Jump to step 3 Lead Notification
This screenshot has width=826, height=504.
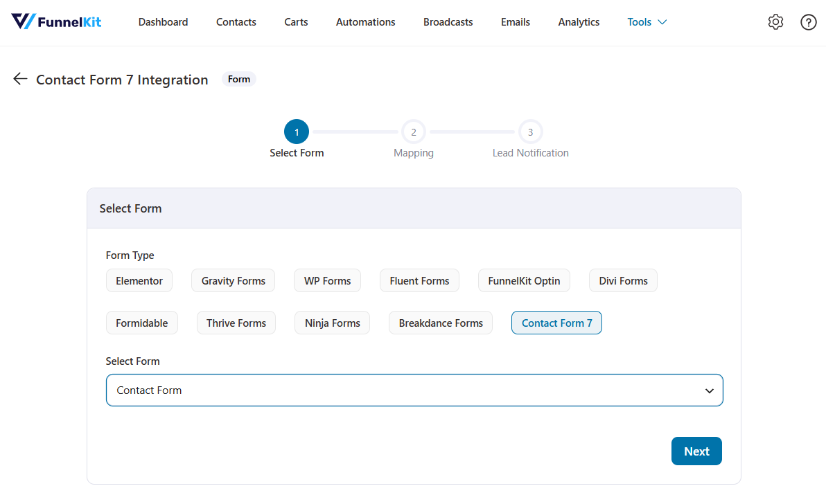(x=531, y=132)
